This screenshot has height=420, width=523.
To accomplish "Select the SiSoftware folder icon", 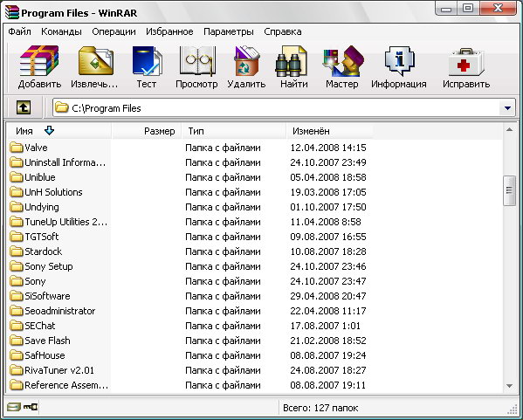I will [x=16, y=296].
